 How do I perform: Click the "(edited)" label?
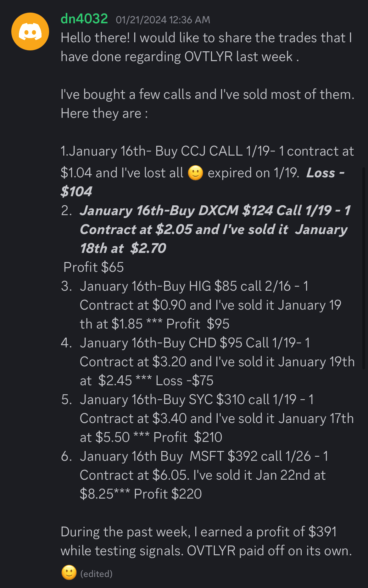coord(96,574)
